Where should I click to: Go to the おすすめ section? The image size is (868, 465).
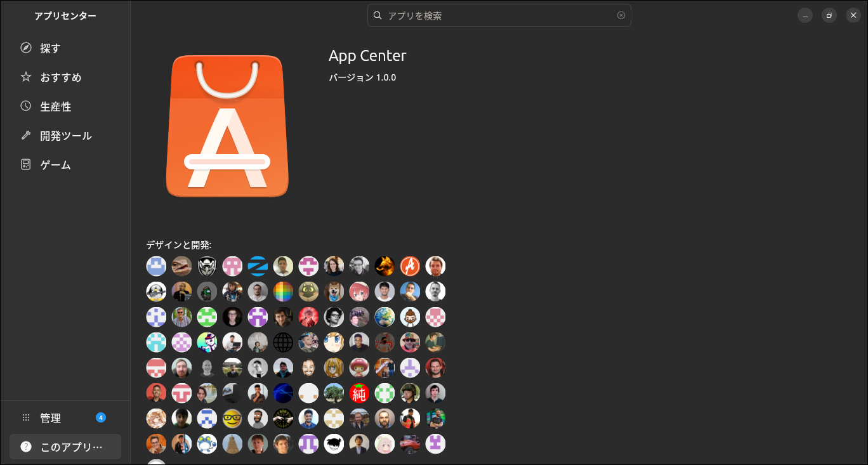[x=65, y=77]
